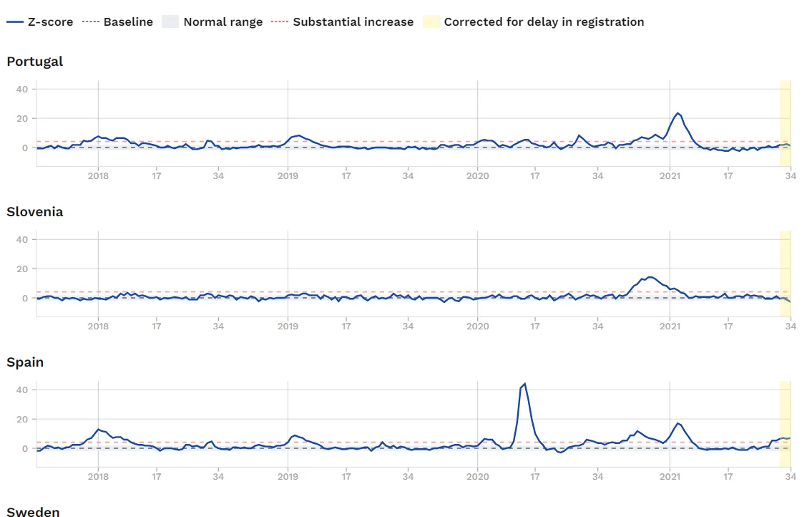Click the Slovenia chart heading
Viewport: 812px width, 517px height.
[35, 212]
